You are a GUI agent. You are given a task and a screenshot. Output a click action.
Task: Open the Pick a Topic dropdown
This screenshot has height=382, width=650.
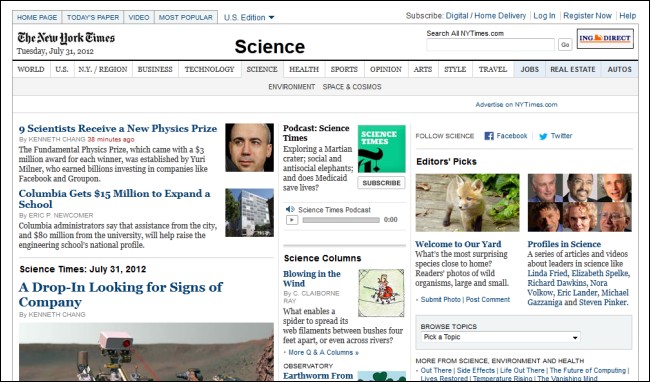tap(500, 337)
